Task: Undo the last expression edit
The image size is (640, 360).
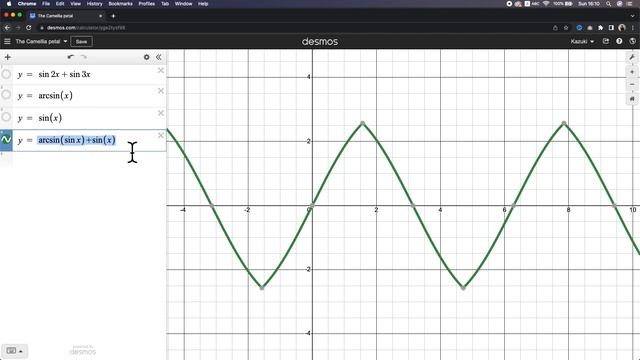Action: 71,57
